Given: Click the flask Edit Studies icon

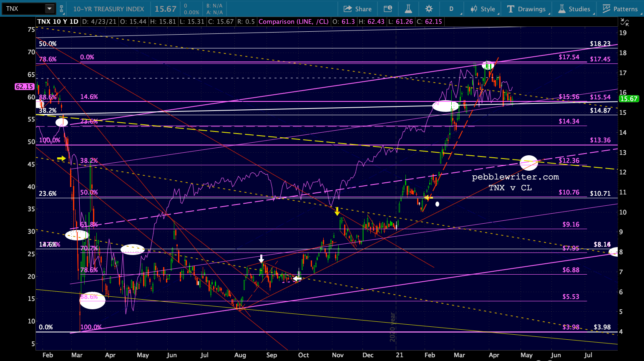Looking at the screenshot, I should 408,9.
